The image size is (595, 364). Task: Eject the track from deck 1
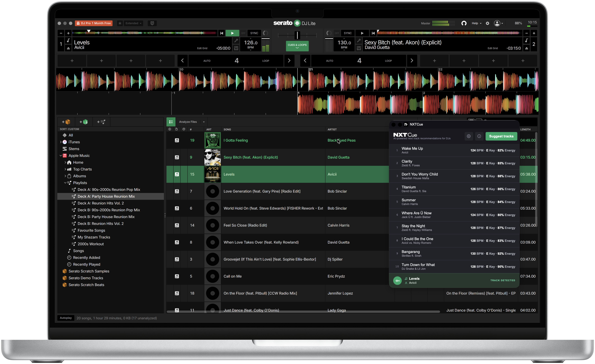click(68, 48)
